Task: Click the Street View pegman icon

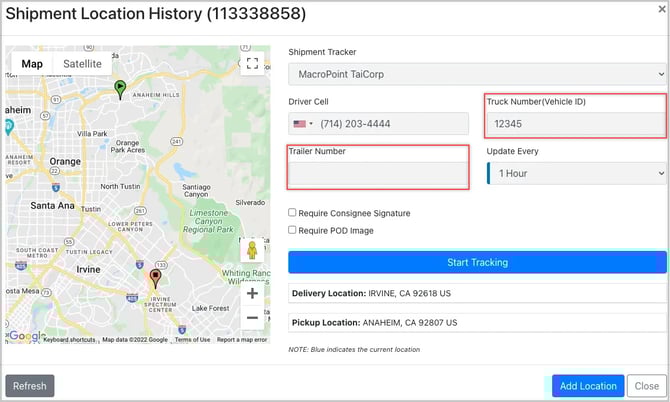Action: (252, 250)
